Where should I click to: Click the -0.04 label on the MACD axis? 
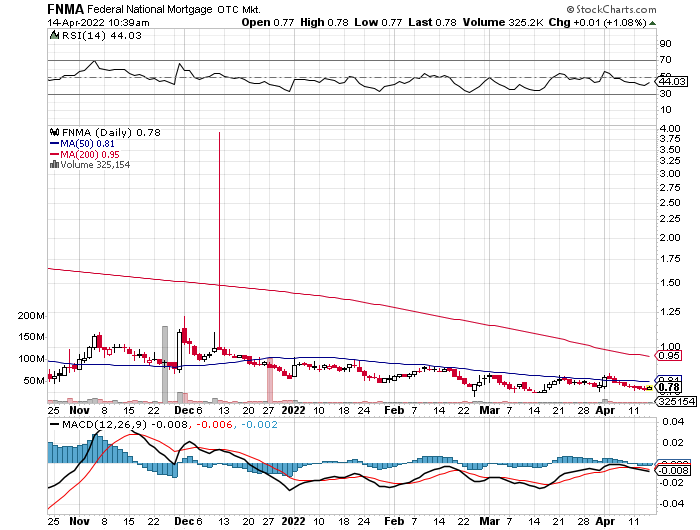pyautogui.click(x=671, y=504)
